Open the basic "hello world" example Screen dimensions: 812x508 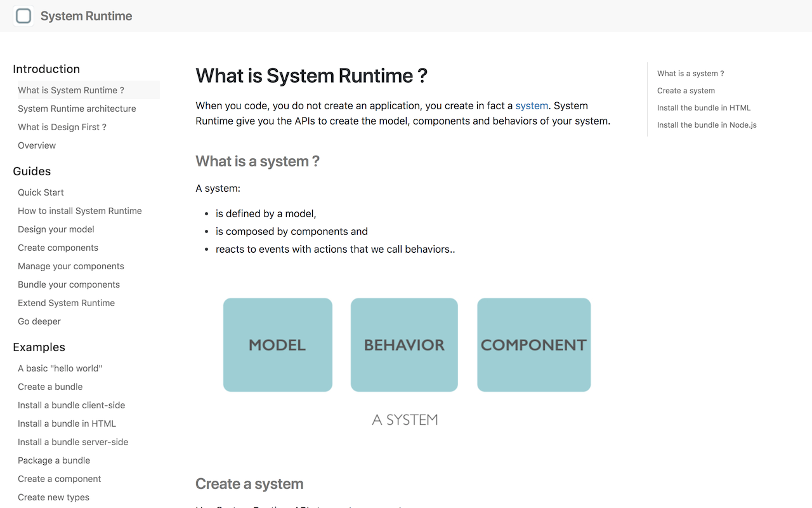pos(60,368)
